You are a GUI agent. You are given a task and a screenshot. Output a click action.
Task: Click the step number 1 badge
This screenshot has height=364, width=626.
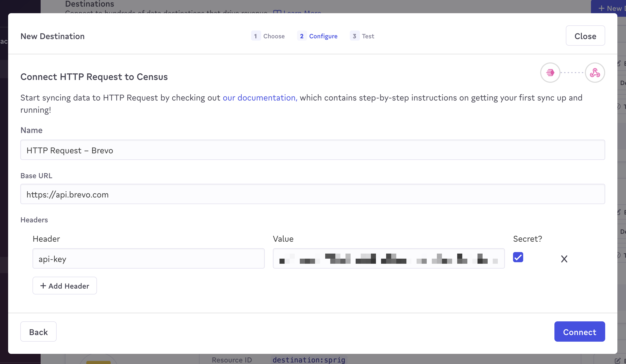pos(256,36)
